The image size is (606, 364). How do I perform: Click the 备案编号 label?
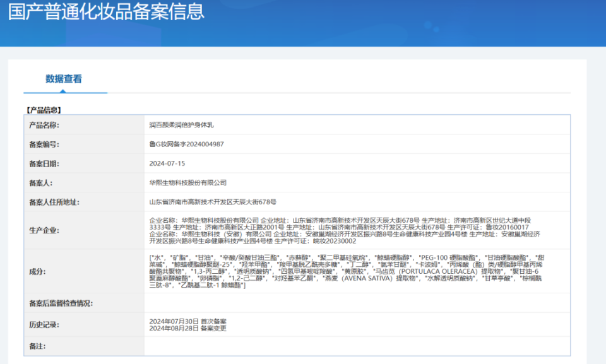(x=44, y=144)
